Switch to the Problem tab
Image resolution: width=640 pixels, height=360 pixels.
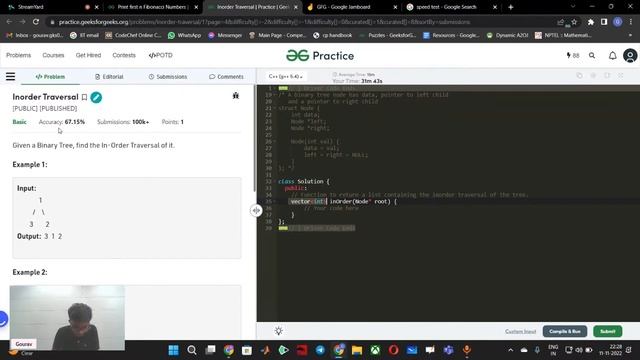(x=50, y=76)
